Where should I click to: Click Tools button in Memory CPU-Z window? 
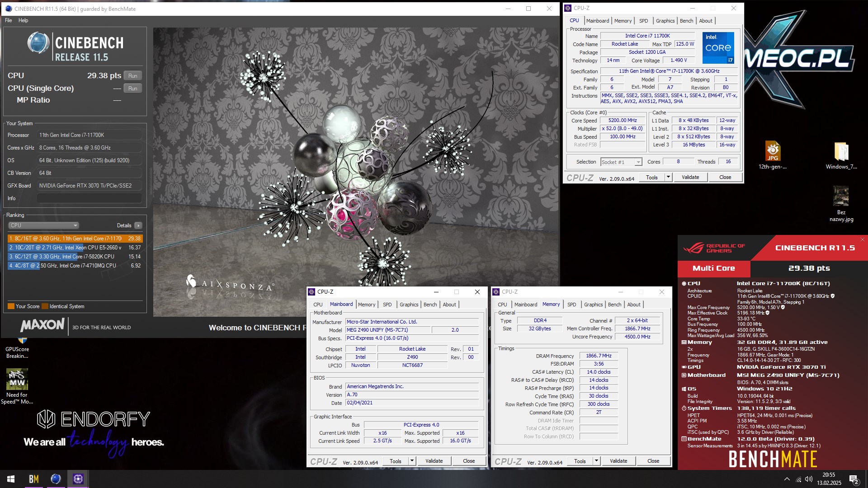(580, 461)
